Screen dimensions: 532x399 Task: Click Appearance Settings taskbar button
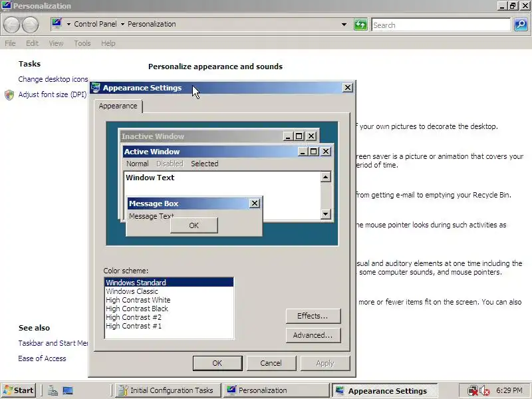click(384, 390)
